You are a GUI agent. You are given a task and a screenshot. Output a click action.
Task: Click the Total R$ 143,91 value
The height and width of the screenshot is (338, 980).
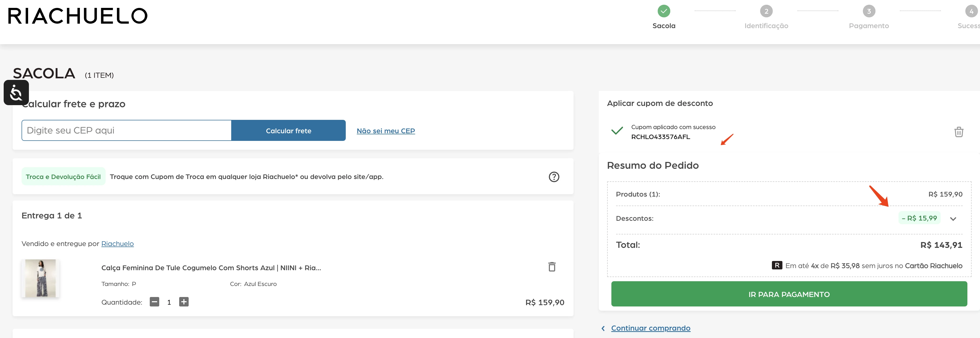click(x=941, y=245)
